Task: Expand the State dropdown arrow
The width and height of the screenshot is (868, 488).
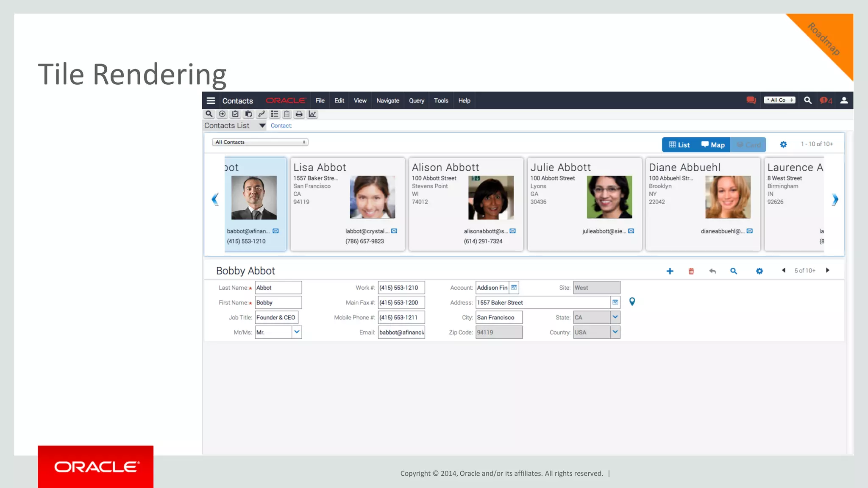Action: coord(615,317)
